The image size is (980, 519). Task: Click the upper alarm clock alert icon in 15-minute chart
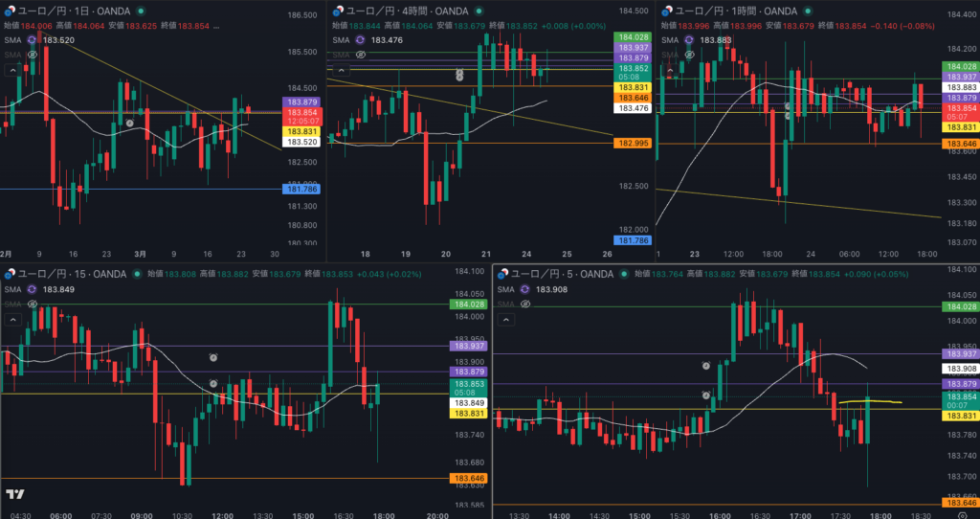pos(213,357)
